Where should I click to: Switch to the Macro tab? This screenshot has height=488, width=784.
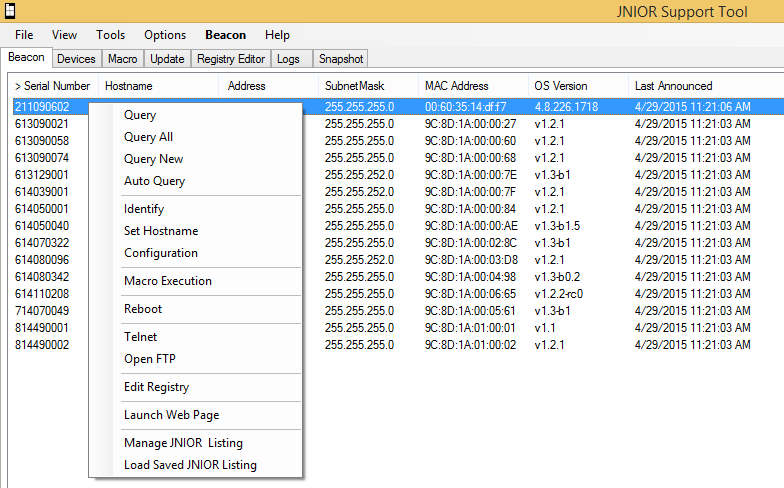pos(122,59)
